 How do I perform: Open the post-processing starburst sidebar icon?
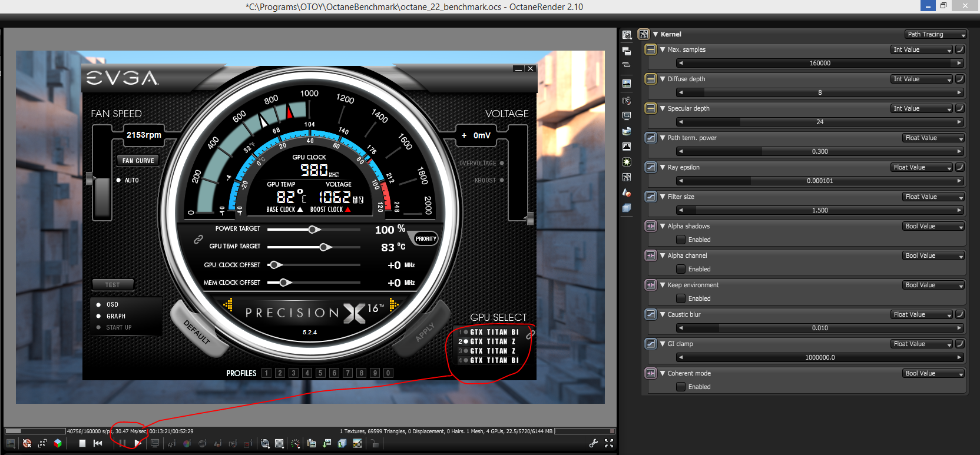pyautogui.click(x=627, y=162)
